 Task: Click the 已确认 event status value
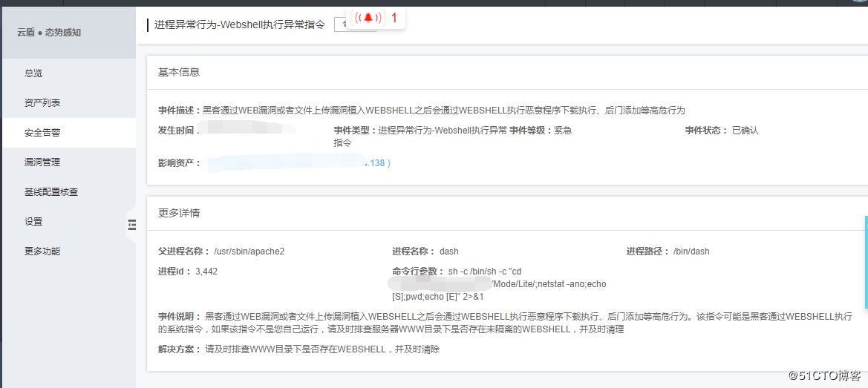click(745, 131)
